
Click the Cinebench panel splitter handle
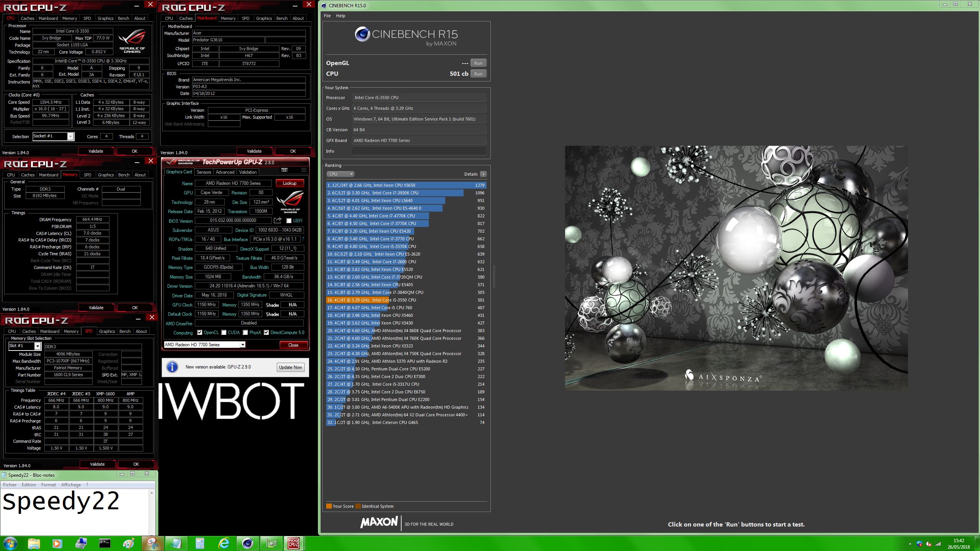coord(494,275)
